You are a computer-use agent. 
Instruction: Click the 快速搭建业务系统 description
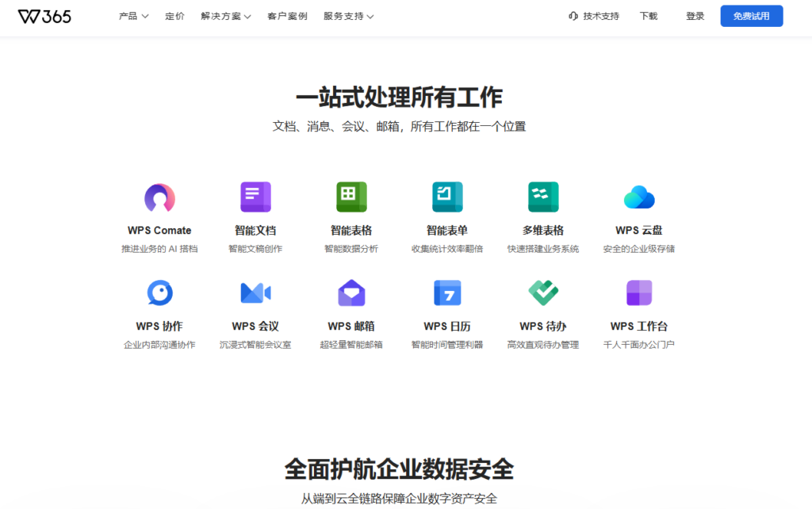pos(542,249)
